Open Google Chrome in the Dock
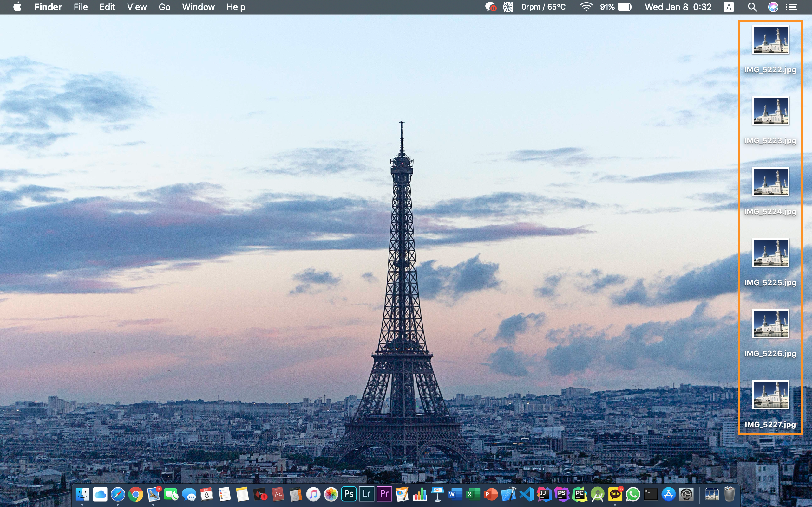Screen dimensions: 812x507 pos(135,494)
